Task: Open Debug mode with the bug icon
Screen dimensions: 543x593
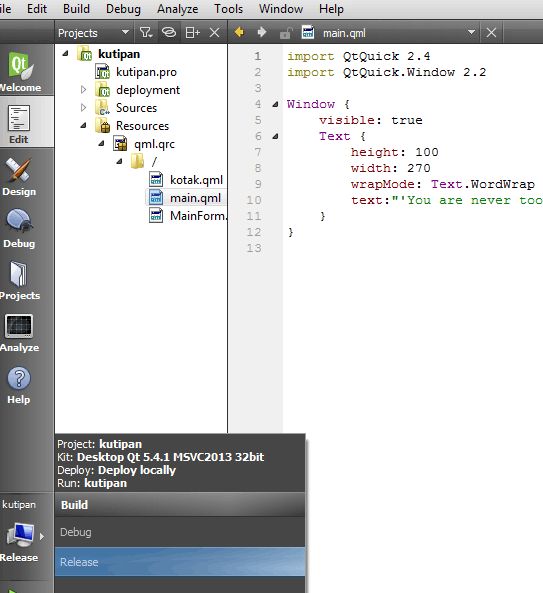Action: click(x=19, y=228)
